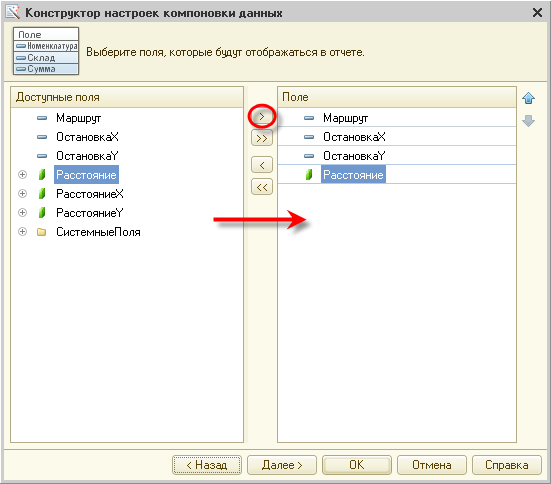Screen dimensions: 551x484
Task: Proceed with the Далее button
Action: coord(282,465)
